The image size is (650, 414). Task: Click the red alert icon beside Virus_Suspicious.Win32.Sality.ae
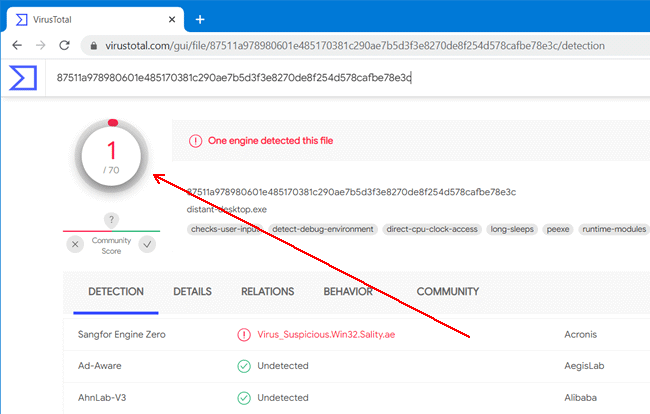(244, 335)
